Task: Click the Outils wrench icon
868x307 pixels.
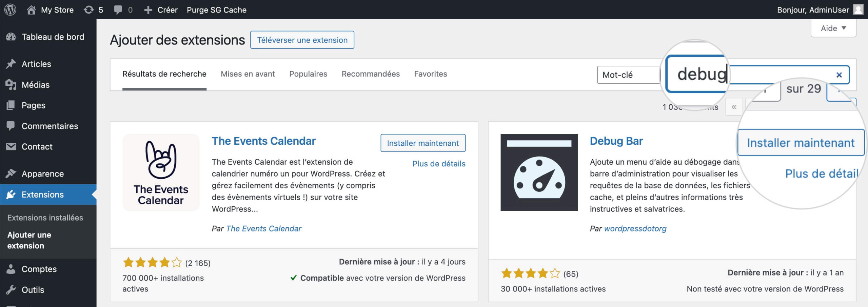Action: coord(11,290)
